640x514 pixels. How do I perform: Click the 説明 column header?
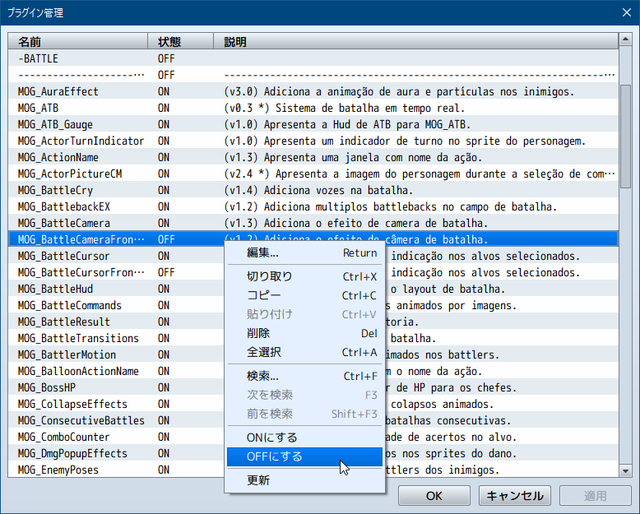[416, 42]
